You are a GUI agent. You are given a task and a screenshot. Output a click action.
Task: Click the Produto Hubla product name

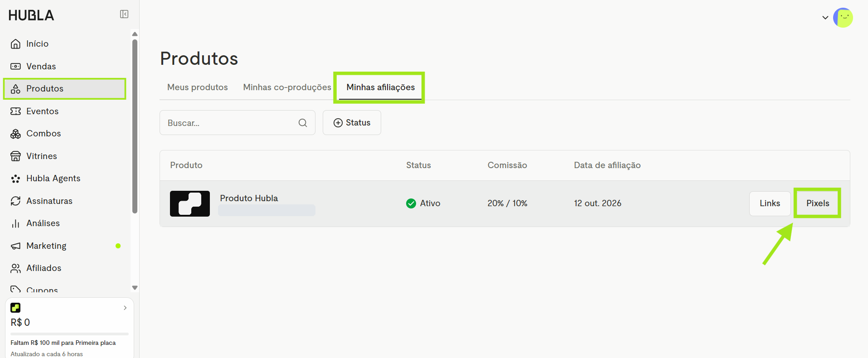pyautogui.click(x=249, y=198)
